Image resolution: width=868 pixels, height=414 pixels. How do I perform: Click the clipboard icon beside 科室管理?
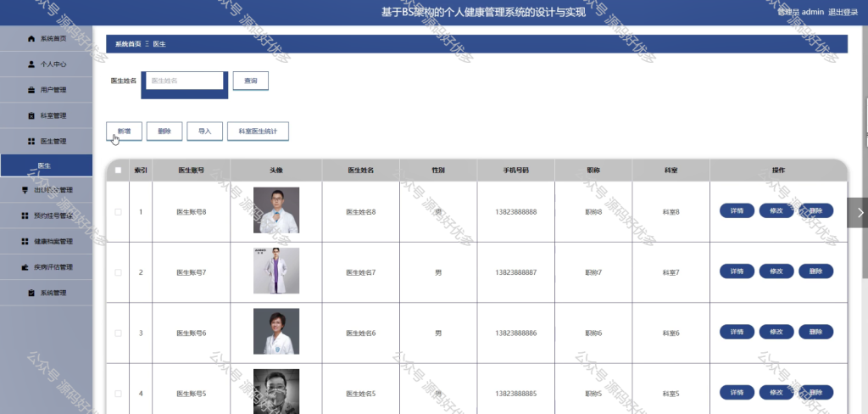click(31, 115)
